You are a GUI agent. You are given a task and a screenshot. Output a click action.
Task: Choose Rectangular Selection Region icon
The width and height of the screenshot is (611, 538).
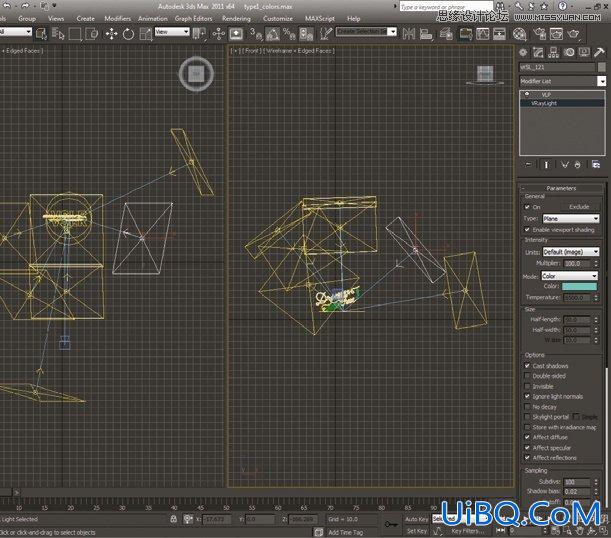74,34
